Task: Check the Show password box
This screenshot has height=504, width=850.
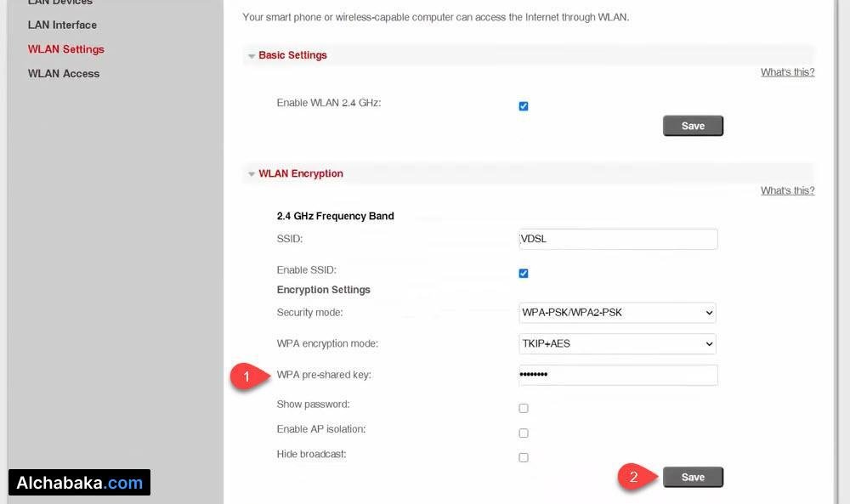Action: click(x=523, y=408)
